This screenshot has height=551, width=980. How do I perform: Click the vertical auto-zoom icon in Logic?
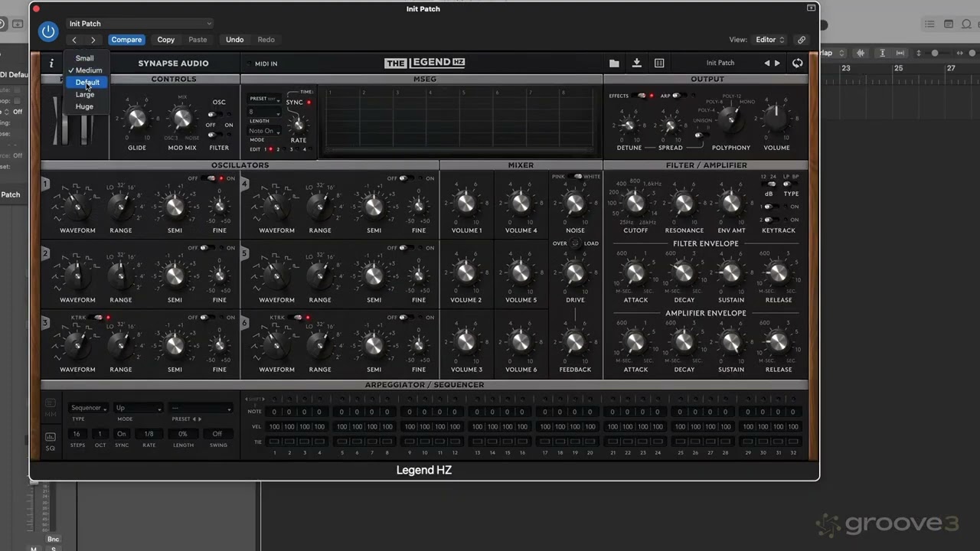pos(882,53)
